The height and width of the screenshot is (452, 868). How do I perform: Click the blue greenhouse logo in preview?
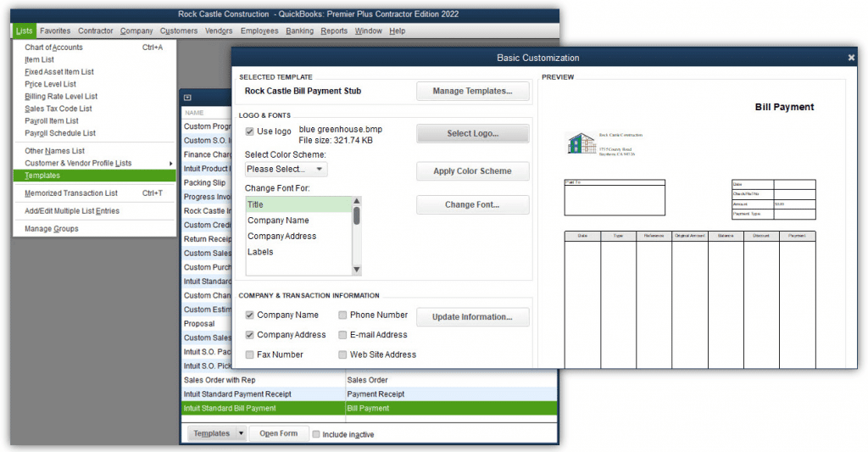(x=581, y=143)
